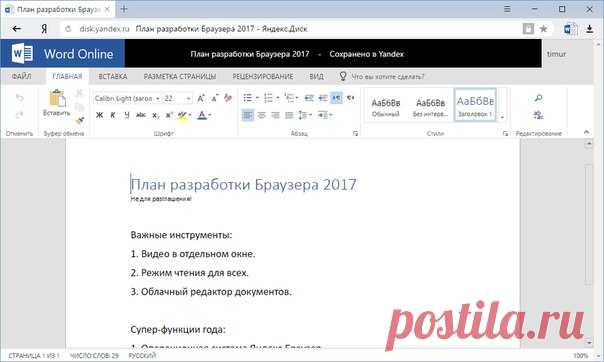Image resolution: width=604 pixels, height=362 pixels.
Task: Click the Word Online logo
Action: (62, 54)
